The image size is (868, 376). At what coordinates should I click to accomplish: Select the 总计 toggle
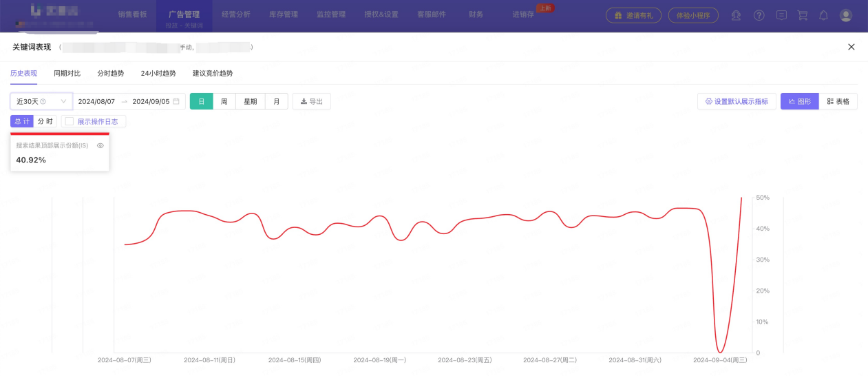click(22, 121)
